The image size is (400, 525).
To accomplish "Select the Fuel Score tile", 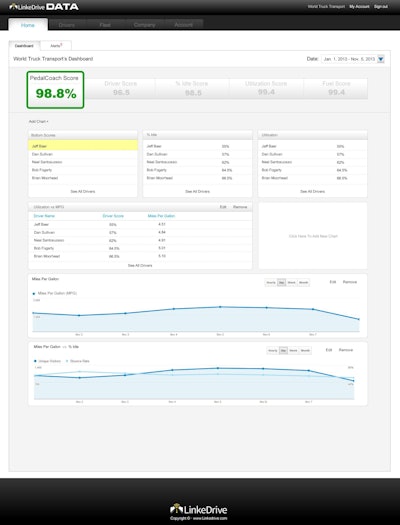I will [x=336, y=88].
